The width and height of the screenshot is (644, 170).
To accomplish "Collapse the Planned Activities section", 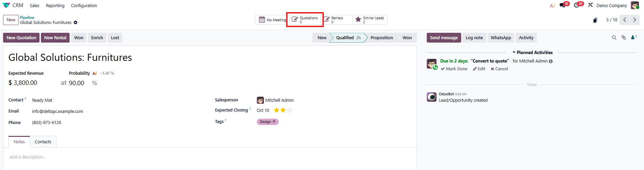I will [x=532, y=53].
